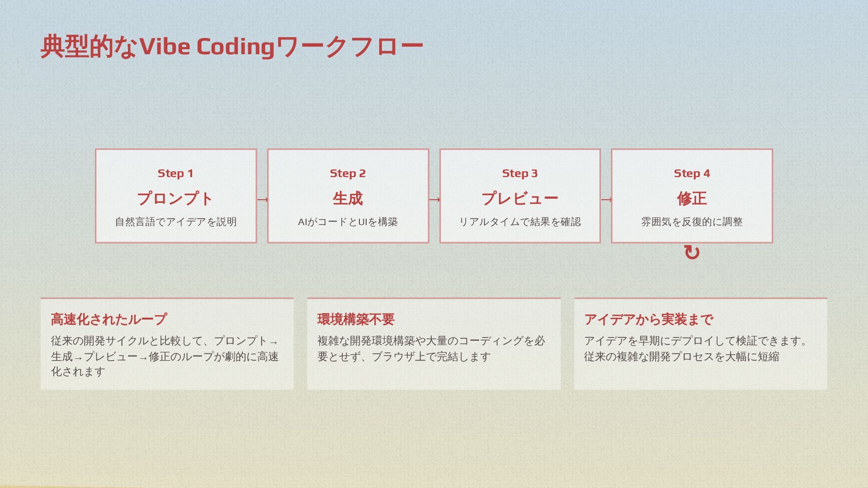Click the 雰囲気を反復的に調整 caption
The width and height of the screenshot is (868, 488).
click(692, 222)
